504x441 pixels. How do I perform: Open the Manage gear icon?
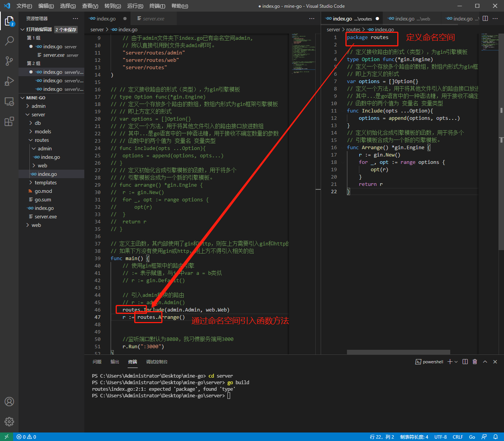(x=9, y=422)
